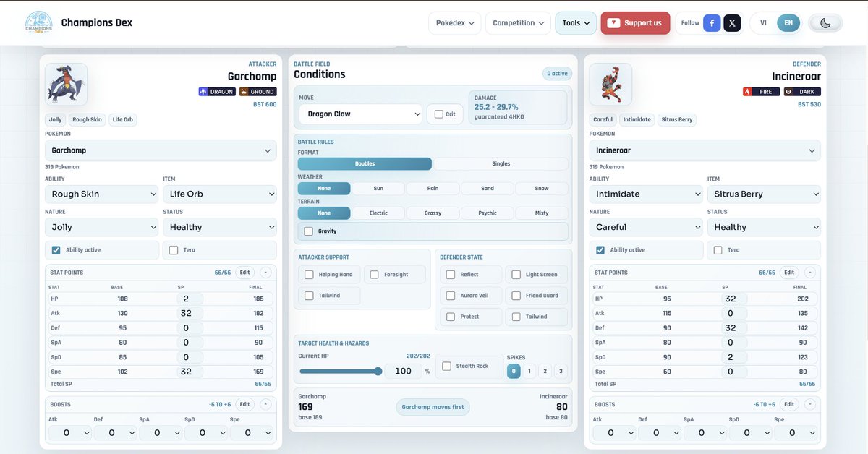This screenshot has height=454, width=868.
Task: Uncheck Garchomp's Ability active checkbox
Action: [x=56, y=250]
